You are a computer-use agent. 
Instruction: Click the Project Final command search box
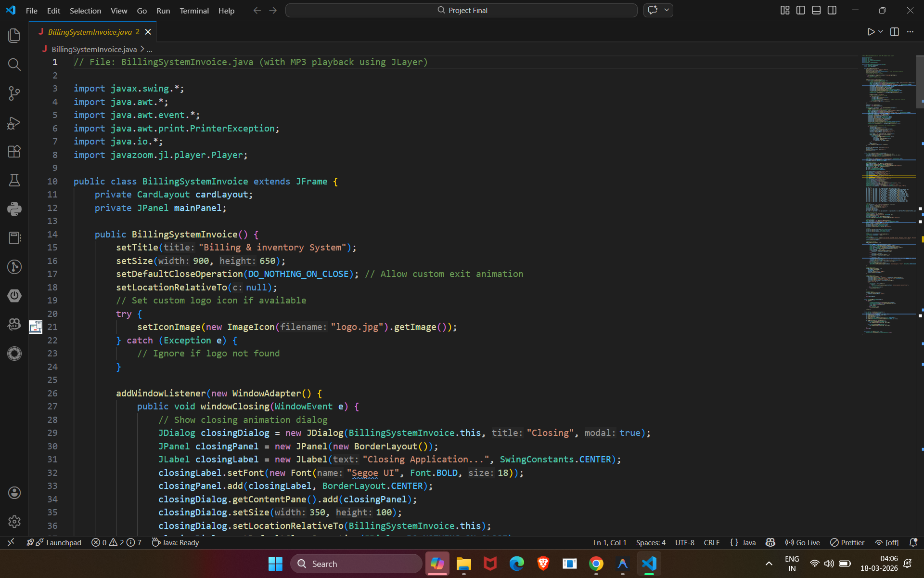click(x=462, y=10)
